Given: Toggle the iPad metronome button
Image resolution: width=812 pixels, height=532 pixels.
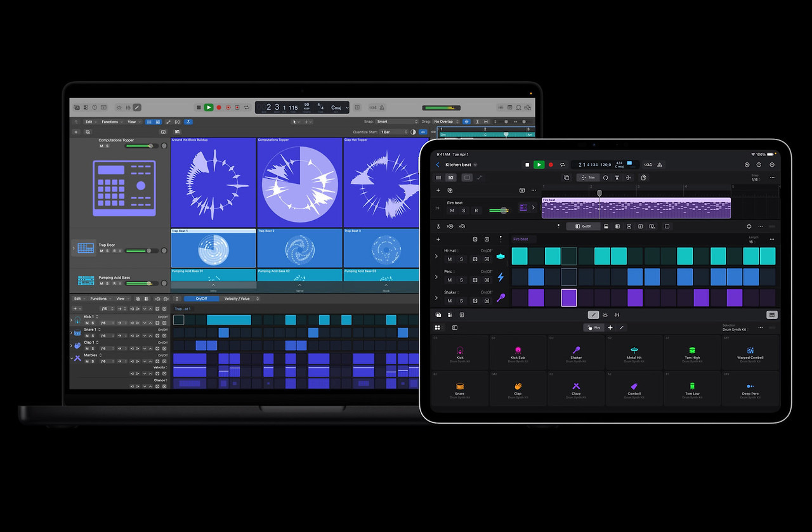Looking at the screenshot, I should [x=660, y=165].
